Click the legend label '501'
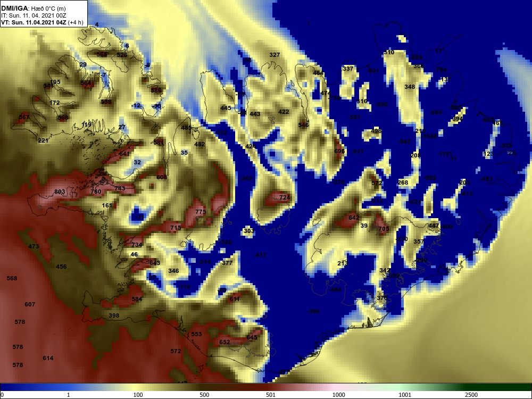 pyautogui.click(x=270, y=395)
